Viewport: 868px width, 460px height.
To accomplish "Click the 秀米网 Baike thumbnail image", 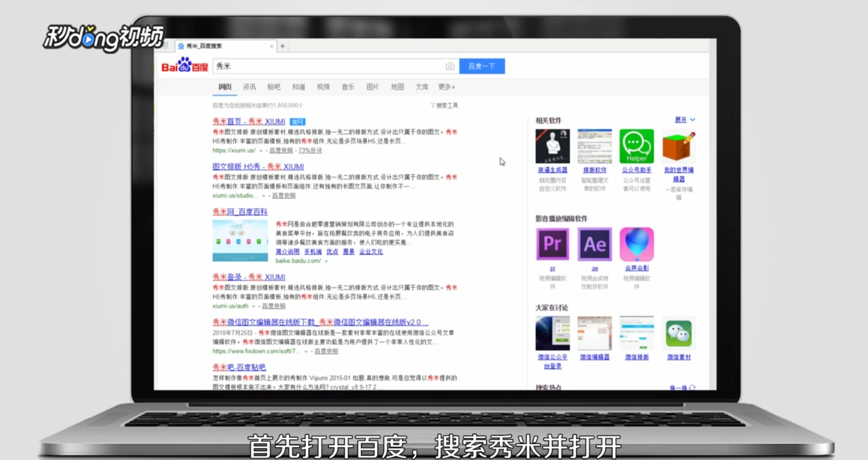I will tap(240, 240).
